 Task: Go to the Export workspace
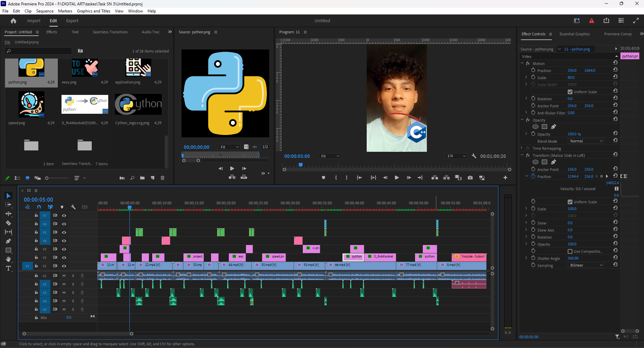(72, 21)
